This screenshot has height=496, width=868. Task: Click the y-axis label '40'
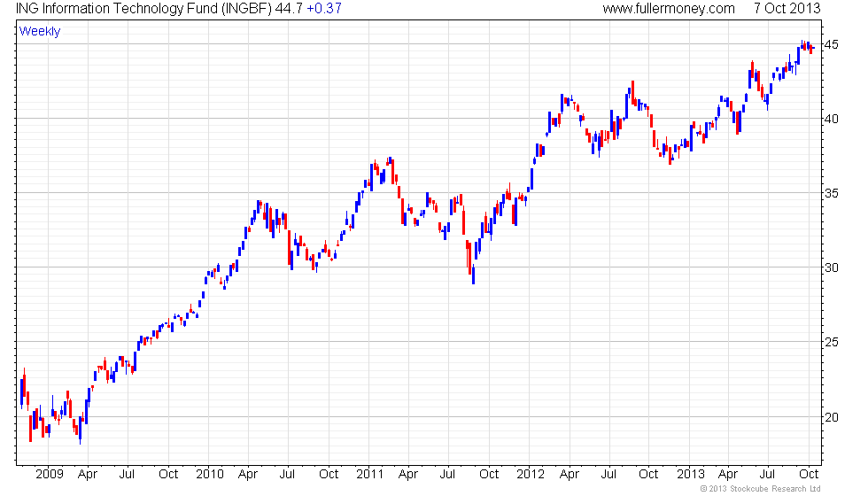click(831, 119)
